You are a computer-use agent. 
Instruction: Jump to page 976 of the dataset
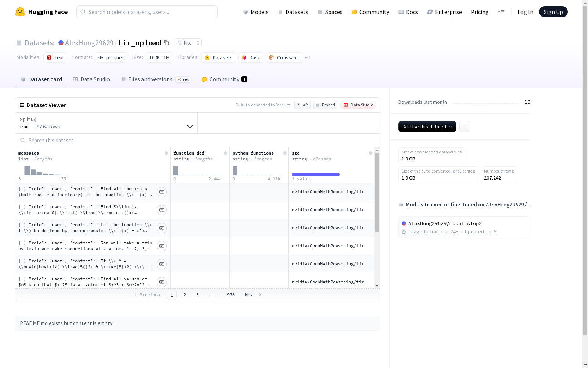point(231,295)
